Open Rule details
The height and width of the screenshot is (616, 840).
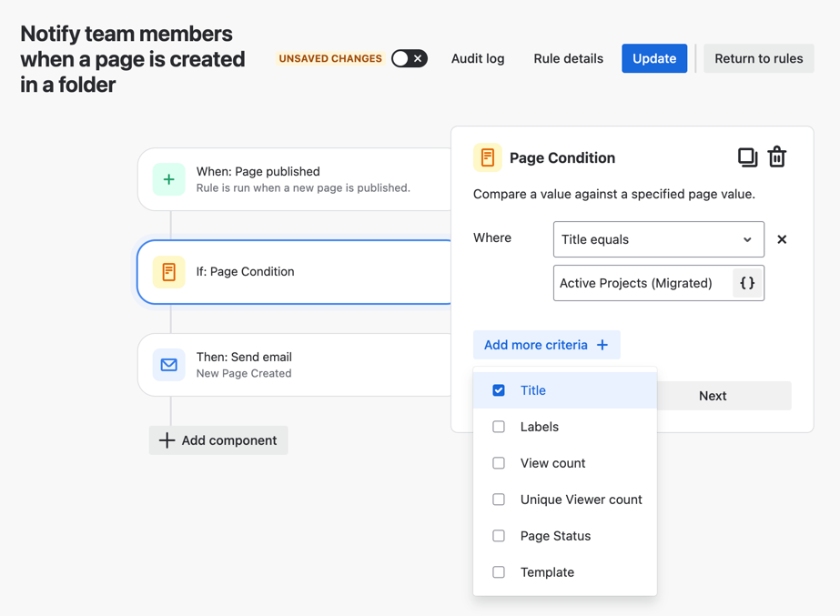569,58
